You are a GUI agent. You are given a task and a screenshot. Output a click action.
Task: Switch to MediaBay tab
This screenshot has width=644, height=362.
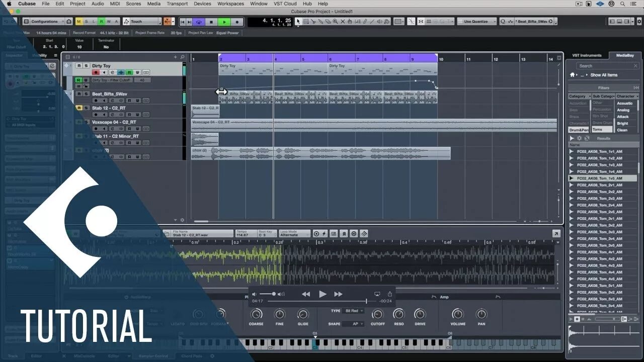coord(624,55)
